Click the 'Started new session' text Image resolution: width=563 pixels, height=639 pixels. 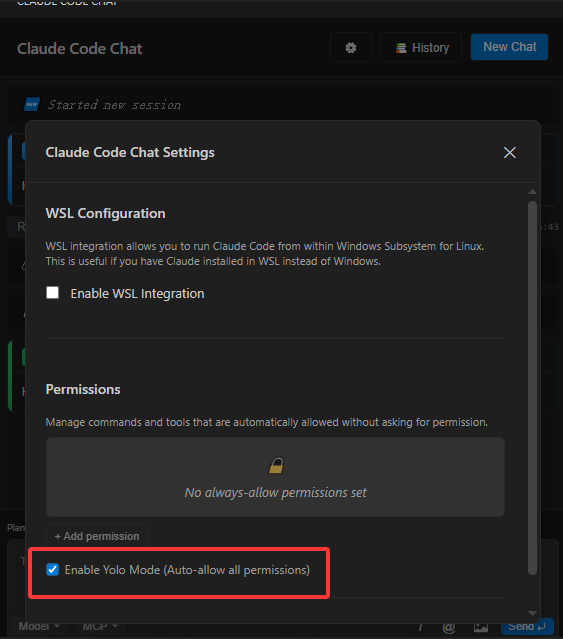(x=114, y=105)
